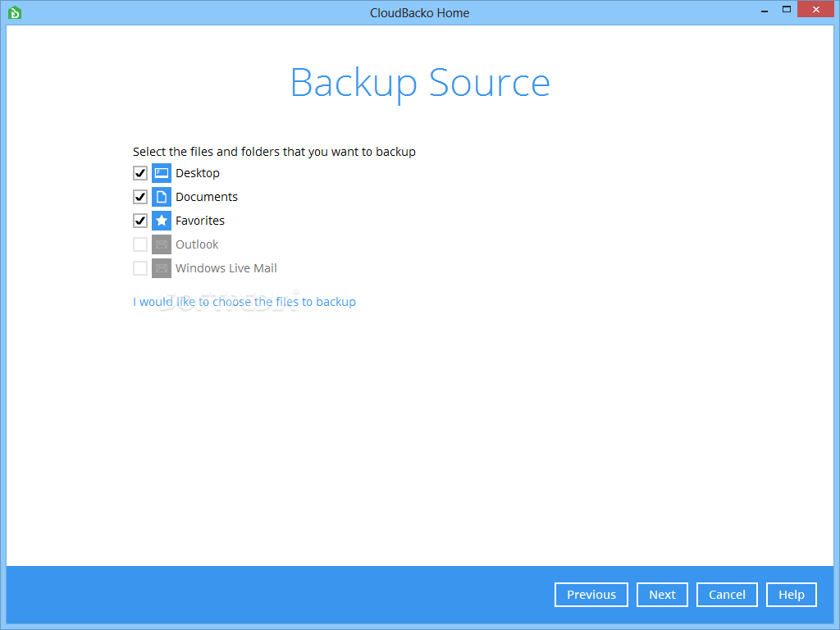Uncheck the Favorites checkbox
This screenshot has width=840, height=630.
[x=139, y=221]
